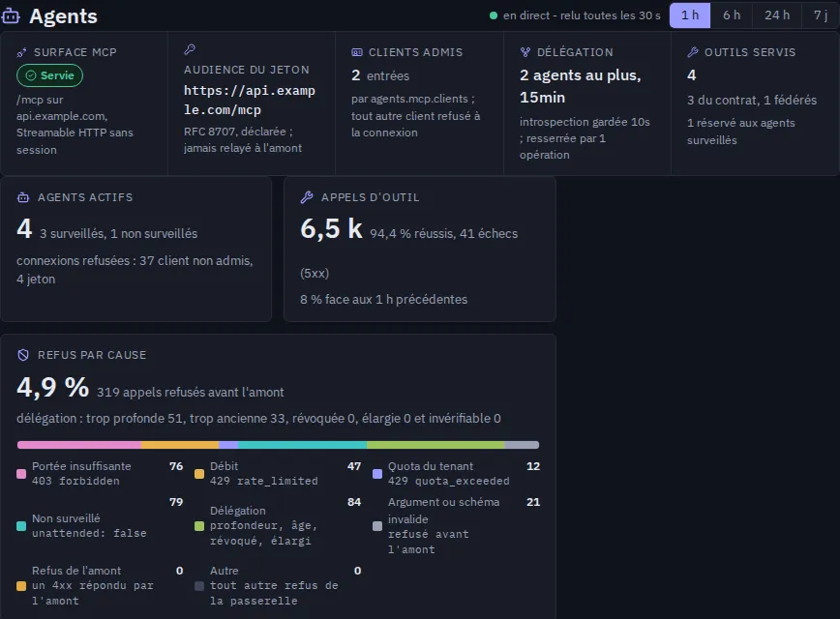
Task: Click the purple Quota du tenant swatch
Action: [x=377, y=474]
